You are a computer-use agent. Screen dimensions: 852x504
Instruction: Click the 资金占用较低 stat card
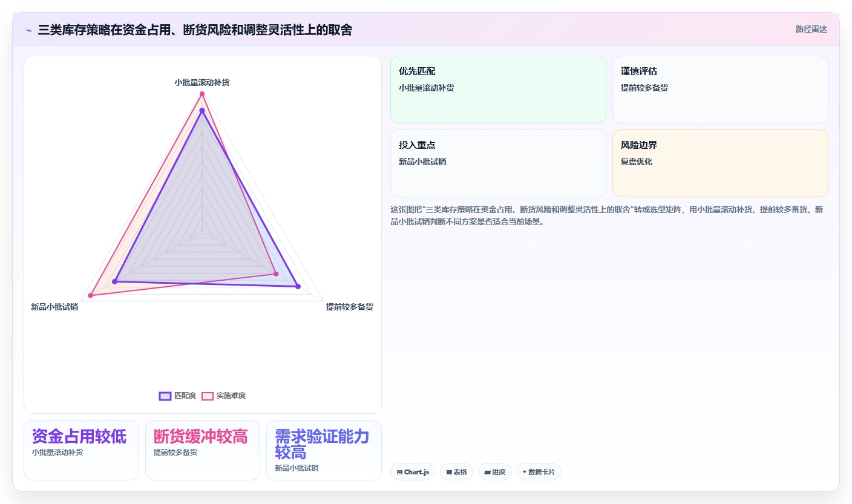(81, 450)
